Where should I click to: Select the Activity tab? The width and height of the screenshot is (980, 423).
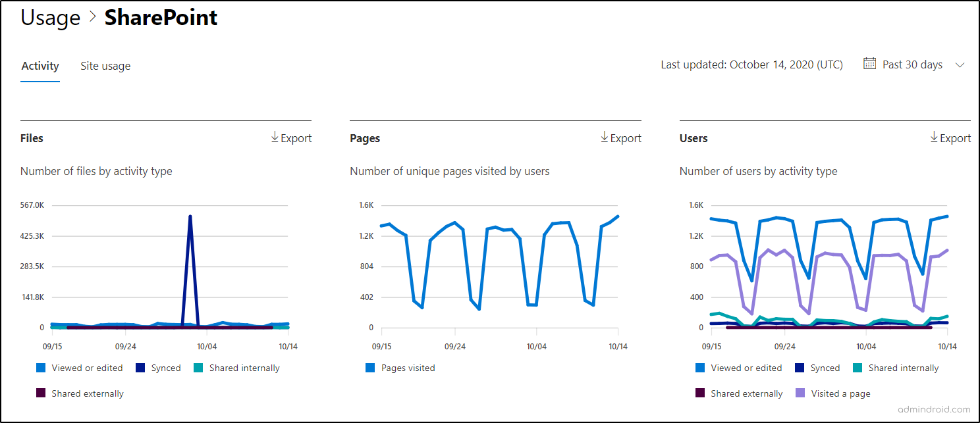[x=40, y=65]
